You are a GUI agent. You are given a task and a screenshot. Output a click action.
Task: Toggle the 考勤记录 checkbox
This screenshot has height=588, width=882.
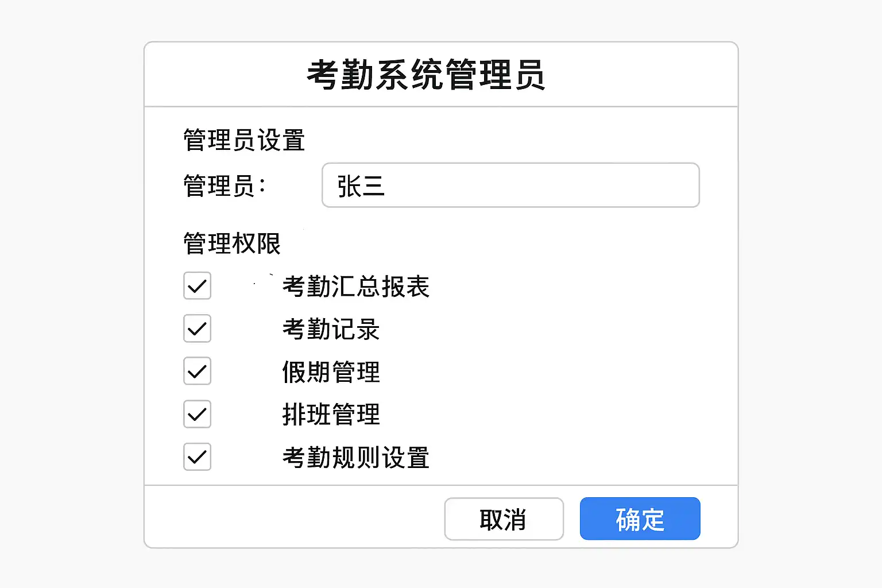click(x=197, y=328)
